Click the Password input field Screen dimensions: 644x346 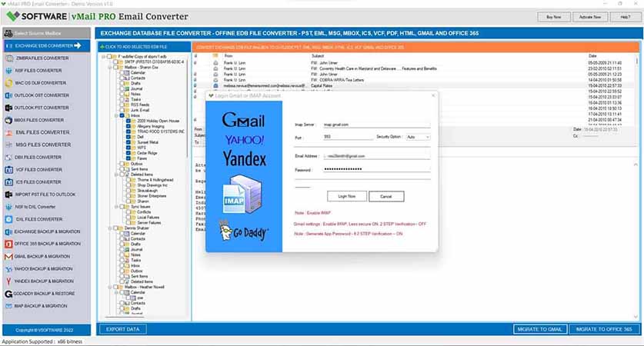click(x=376, y=169)
